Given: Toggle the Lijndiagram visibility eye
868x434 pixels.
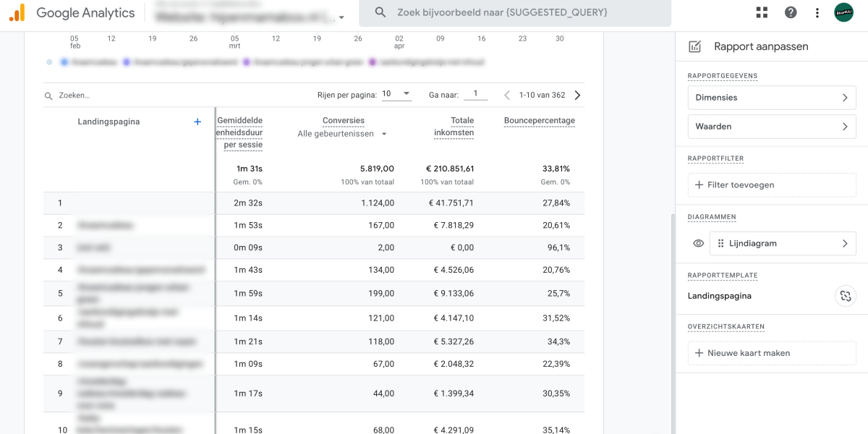Looking at the screenshot, I should pos(698,244).
